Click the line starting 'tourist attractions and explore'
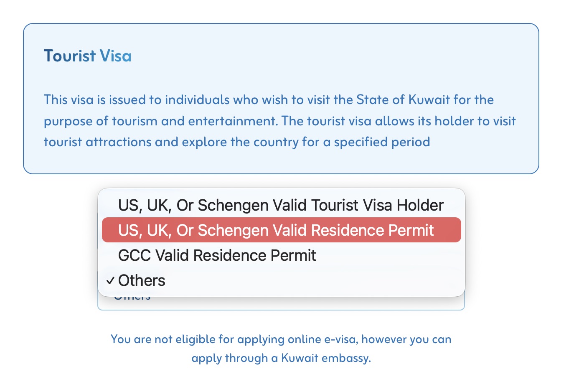The width and height of the screenshot is (584, 392). [x=237, y=142]
